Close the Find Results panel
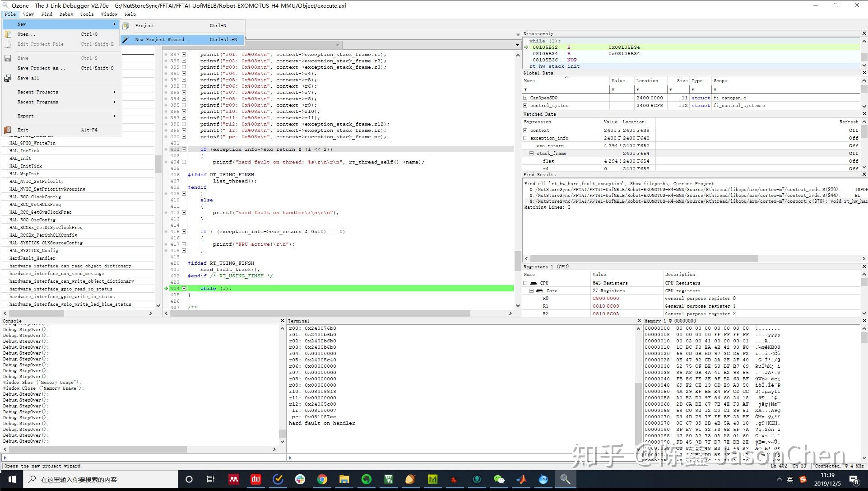This screenshot has height=491, width=868. tap(864, 174)
